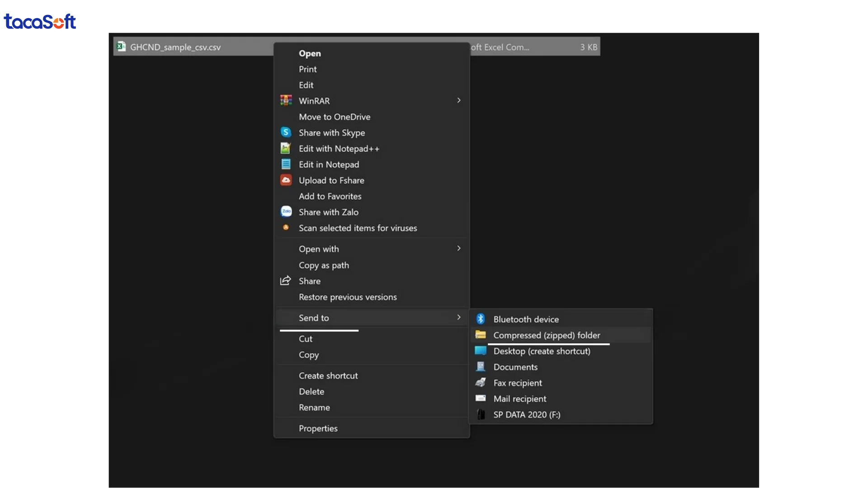Select Copy from the context menu
Viewport: 868px width, 488px height.
372,355
